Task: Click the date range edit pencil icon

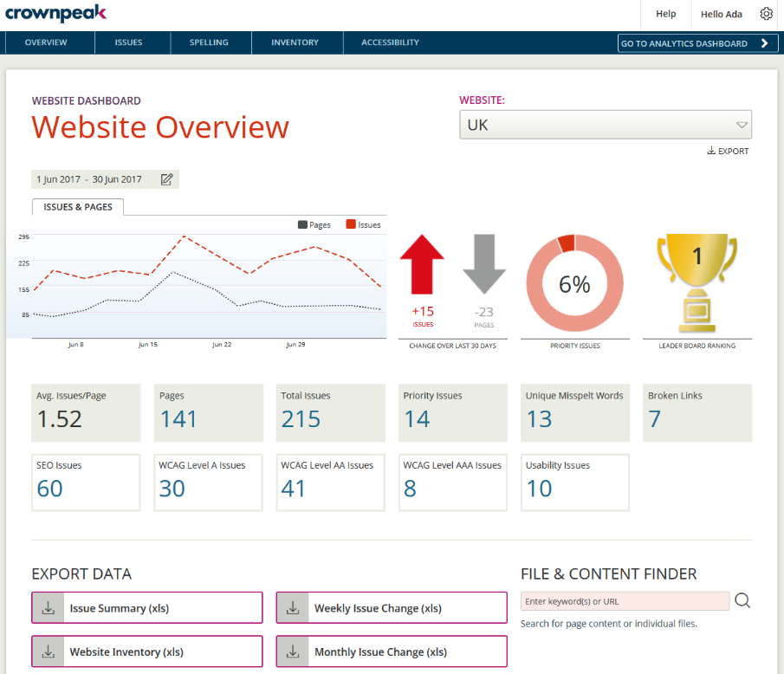Action: click(x=167, y=179)
